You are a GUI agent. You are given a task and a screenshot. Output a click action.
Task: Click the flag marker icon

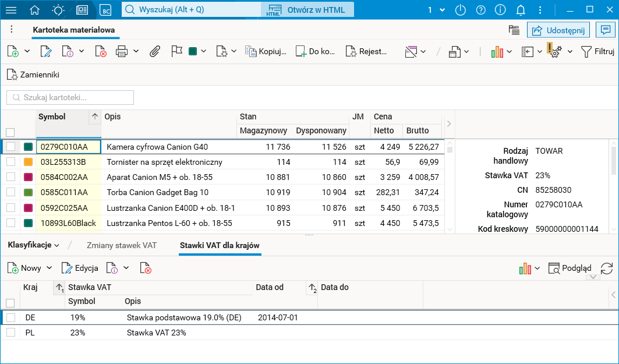coord(176,51)
